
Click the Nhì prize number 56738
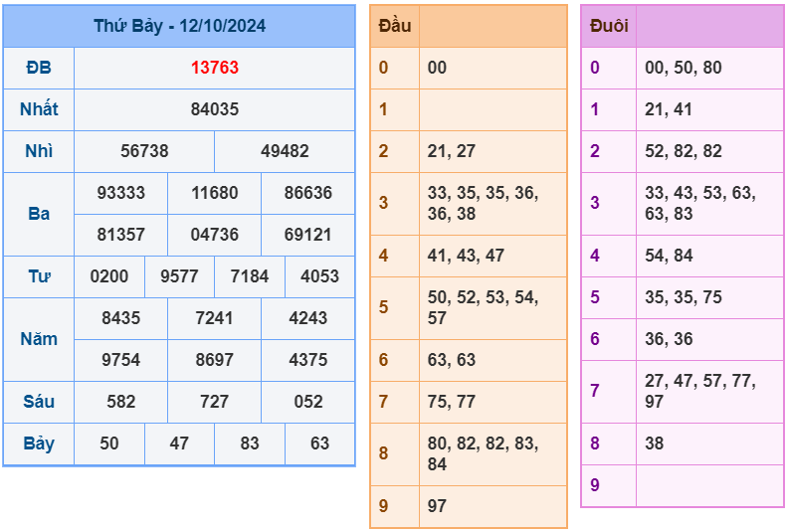pos(144,151)
